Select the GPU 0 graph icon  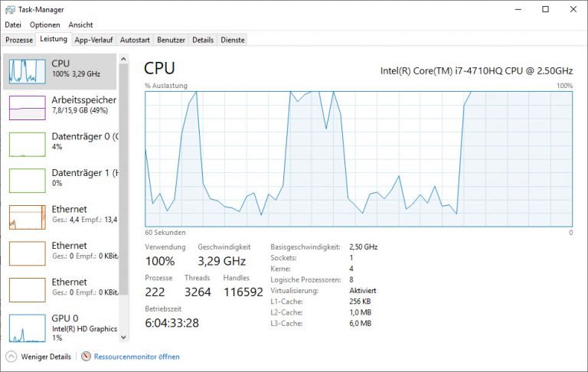pyautogui.click(x=27, y=326)
